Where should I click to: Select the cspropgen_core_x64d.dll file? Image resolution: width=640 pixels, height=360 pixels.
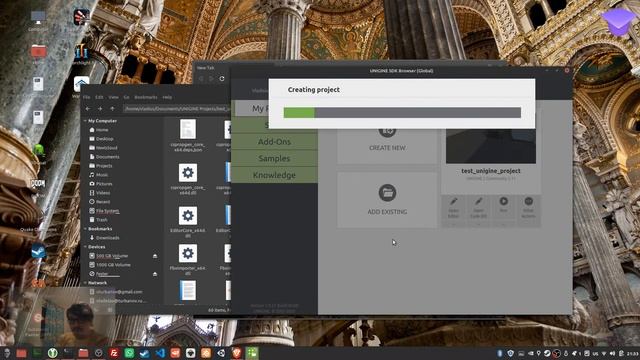(188, 179)
